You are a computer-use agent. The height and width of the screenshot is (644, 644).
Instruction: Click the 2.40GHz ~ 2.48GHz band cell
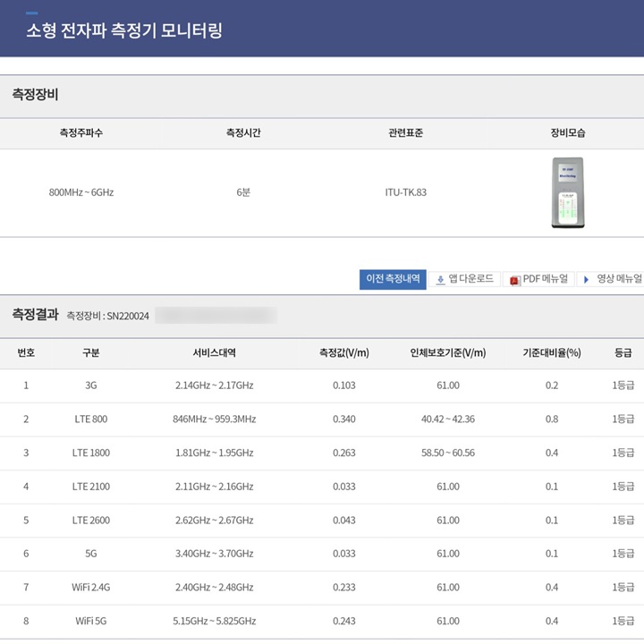point(214,588)
